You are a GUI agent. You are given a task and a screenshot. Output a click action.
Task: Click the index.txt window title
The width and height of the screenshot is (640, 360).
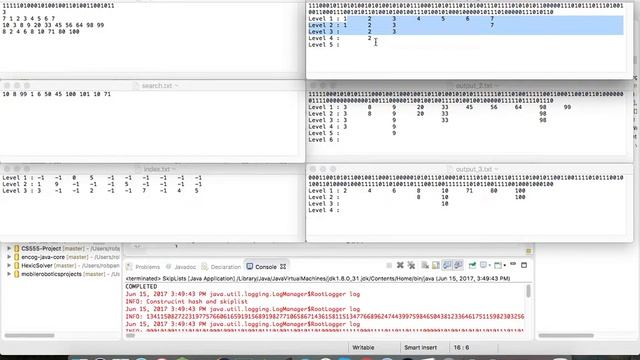157,169
